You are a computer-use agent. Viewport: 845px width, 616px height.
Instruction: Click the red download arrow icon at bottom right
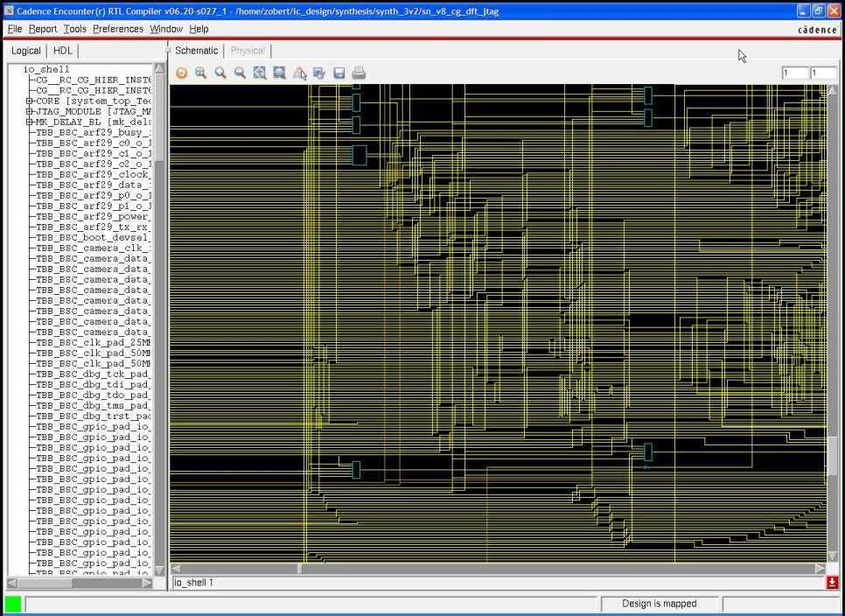pyautogui.click(x=832, y=582)
